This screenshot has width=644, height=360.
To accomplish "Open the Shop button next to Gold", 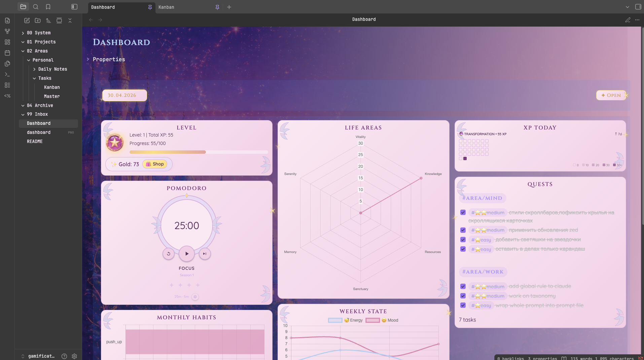I will (x=155, y=164).
